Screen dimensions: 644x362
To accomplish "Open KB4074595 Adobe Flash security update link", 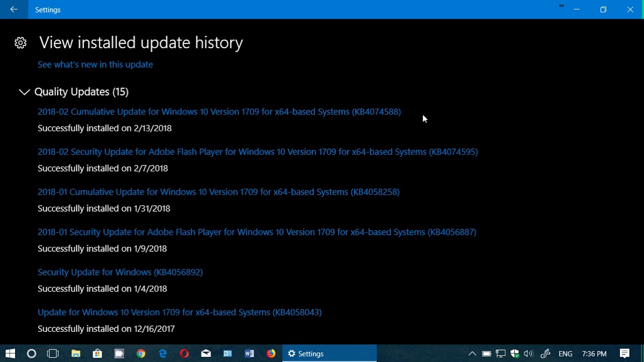I will coord(258,152).
